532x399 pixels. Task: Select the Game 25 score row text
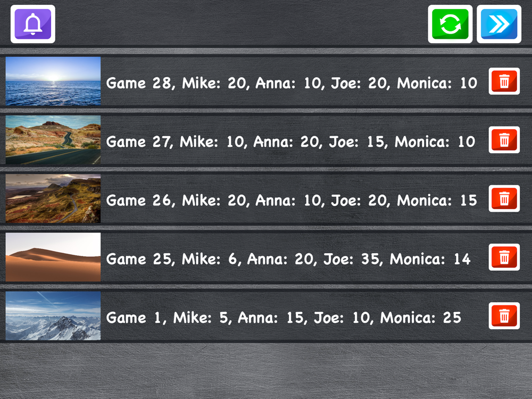click(x=288, y=259)
